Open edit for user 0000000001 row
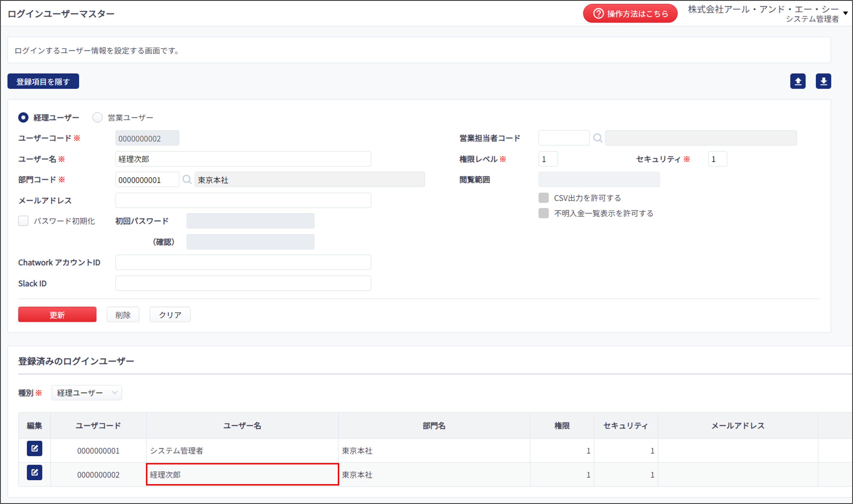 35,448
